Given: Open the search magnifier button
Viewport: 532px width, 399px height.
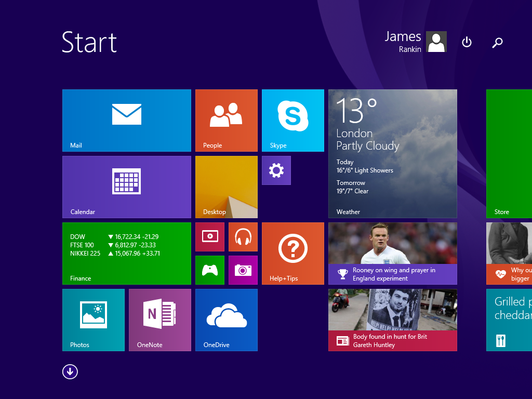Looking at the screenshot, I should [497, 43].
